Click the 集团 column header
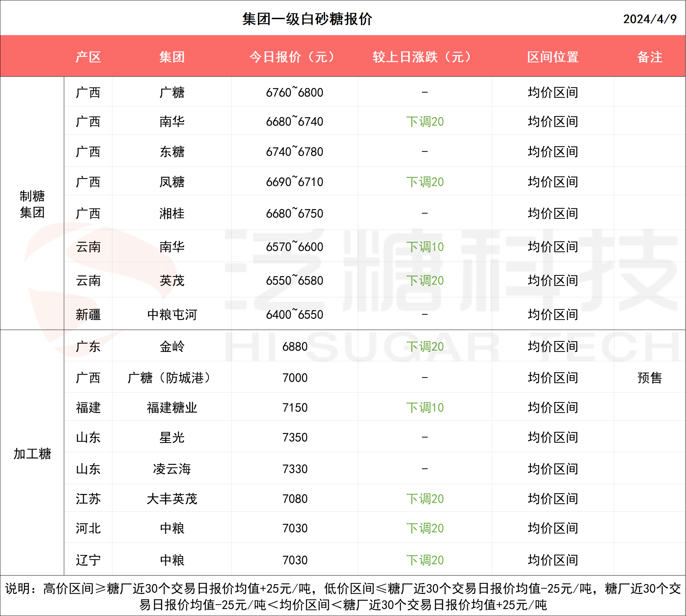This screenshot has width=686, height=616. pos(172,57)
